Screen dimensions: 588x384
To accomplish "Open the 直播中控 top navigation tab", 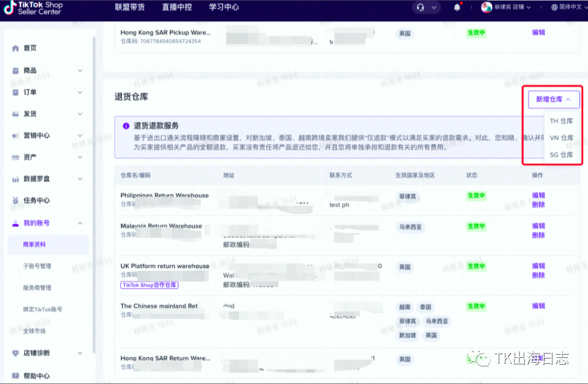I will click(x=162, y=8).
